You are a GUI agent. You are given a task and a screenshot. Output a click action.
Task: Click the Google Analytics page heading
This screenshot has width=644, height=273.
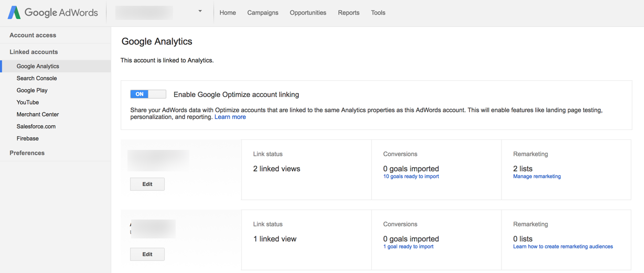click(157, 41)
